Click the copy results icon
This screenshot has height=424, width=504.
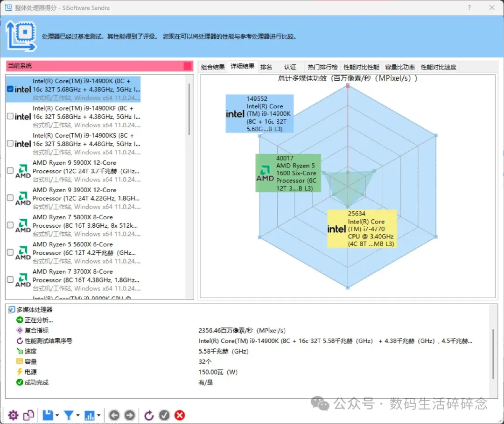28,415
